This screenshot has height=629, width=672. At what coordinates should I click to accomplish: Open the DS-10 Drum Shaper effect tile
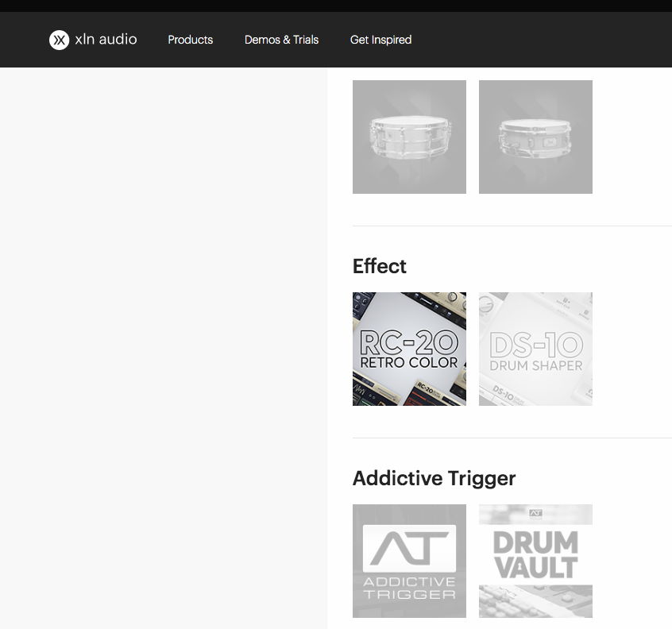[535, 349]
